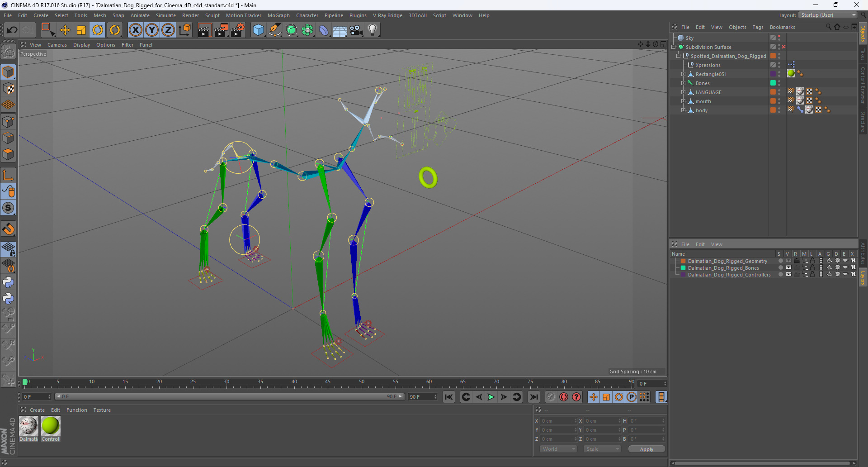868x467 pixels.
Task: Render the active view clapperboard icon
Action: 204,30
